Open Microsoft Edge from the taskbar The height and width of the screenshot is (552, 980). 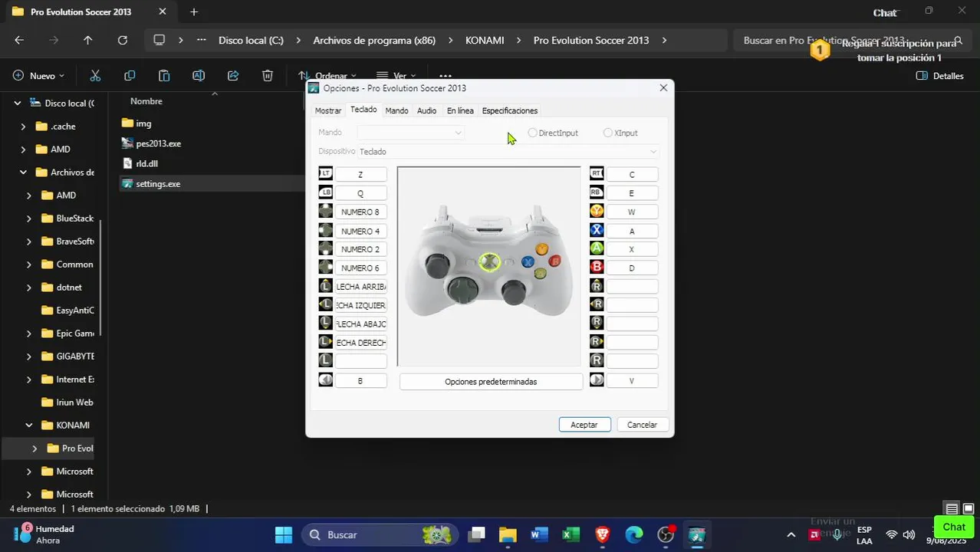[x=633, y=534]
